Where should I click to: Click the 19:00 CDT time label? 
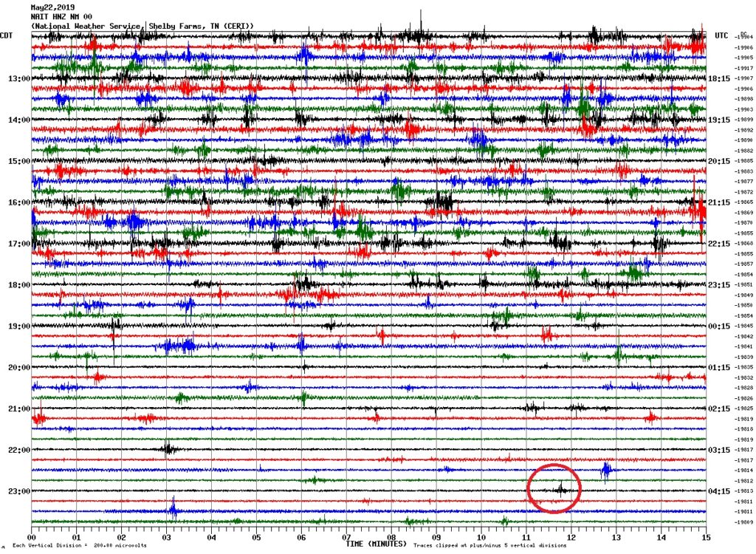point(18,326)
